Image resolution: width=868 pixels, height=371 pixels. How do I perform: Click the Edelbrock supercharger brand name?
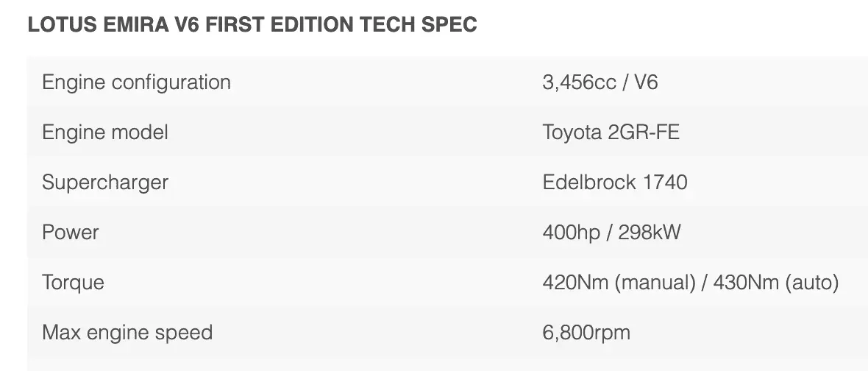pos(589,182)
